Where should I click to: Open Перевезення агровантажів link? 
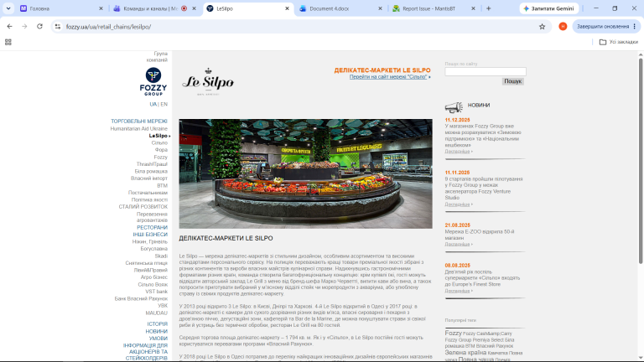152,217
